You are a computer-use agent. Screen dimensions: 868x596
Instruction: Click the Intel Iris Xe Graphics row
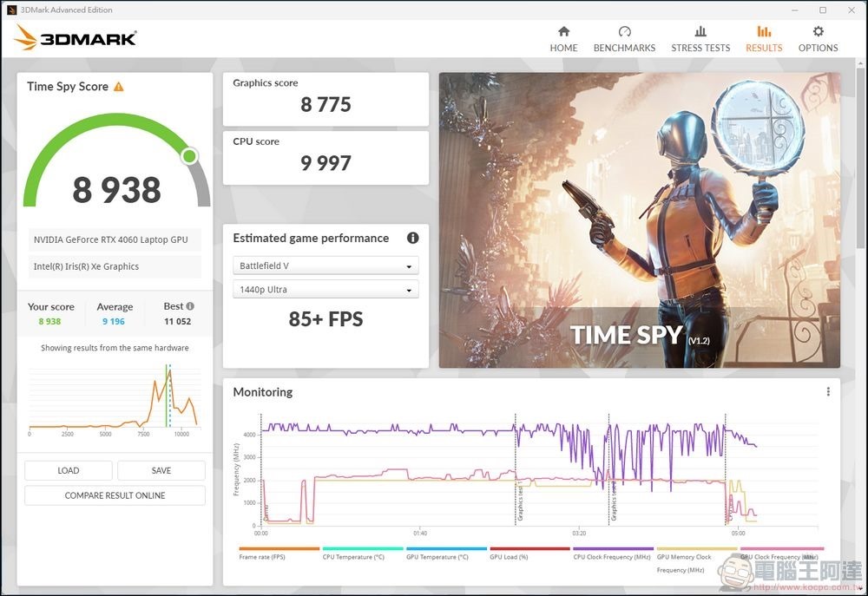click(115, 266)
